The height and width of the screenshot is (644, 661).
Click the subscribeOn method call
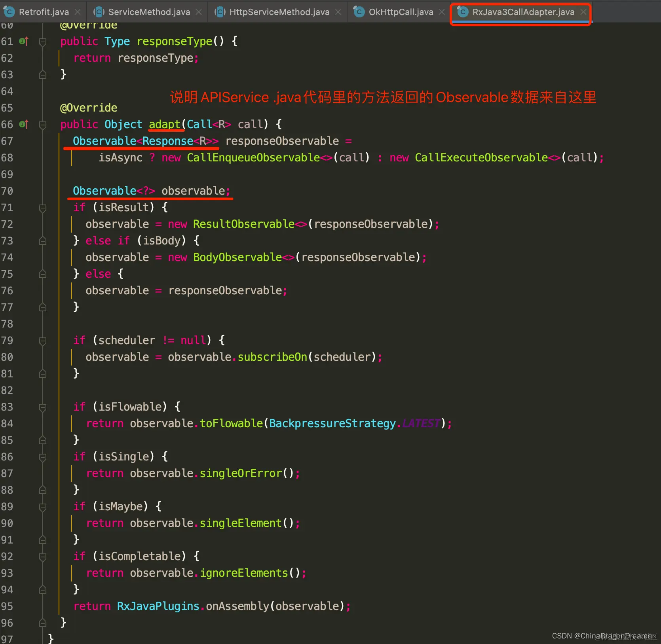click(x=272, y=357)
